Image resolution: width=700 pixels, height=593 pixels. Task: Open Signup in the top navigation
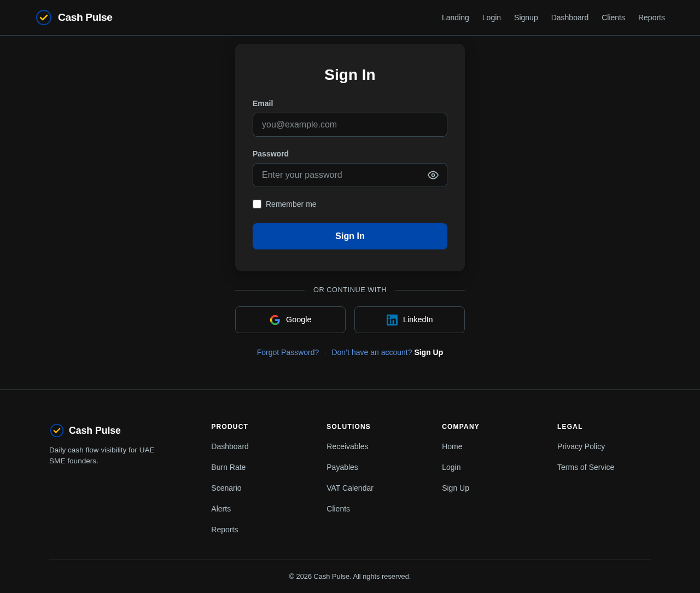(x=526, y=18)
